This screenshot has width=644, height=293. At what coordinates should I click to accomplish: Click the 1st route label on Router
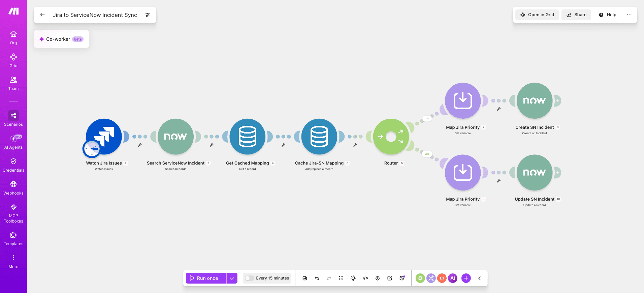[427, 118]
